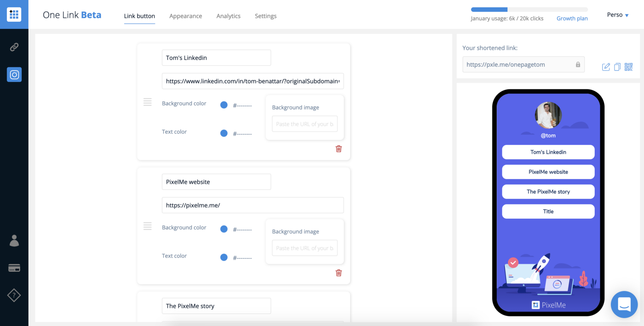
Task: Show the QR code for shortened link
Action: (628, 67)
